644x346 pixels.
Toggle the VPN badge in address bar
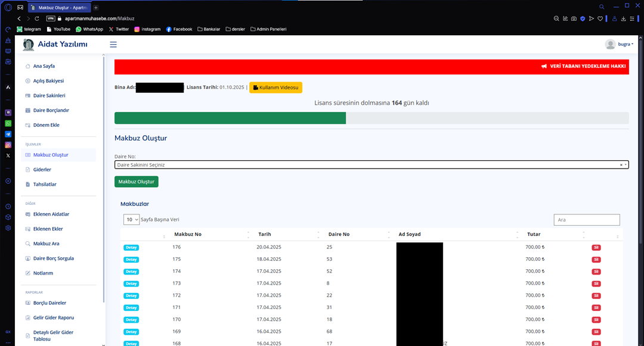51,18
